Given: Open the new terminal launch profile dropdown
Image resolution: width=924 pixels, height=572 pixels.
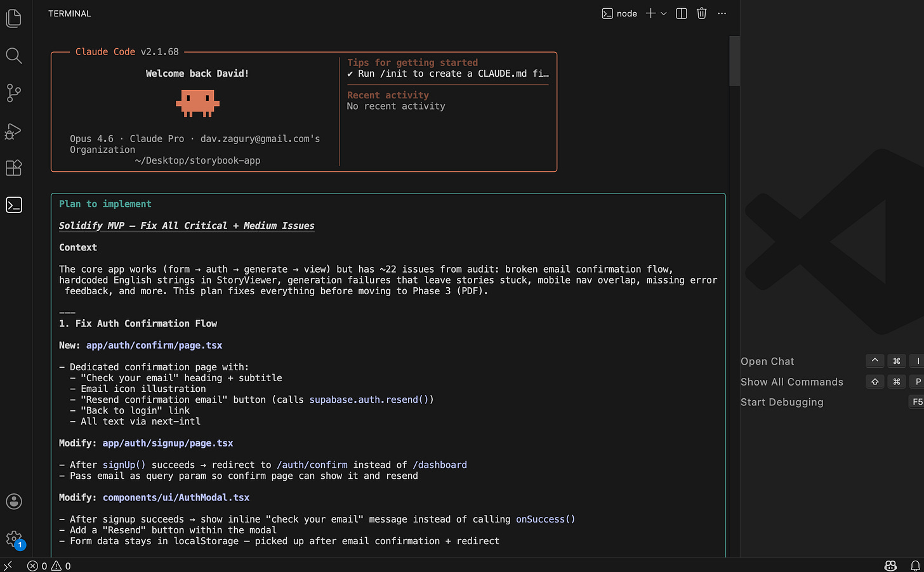Looking at the screenshot, I should pyautogui.click(x=664, y=13).
